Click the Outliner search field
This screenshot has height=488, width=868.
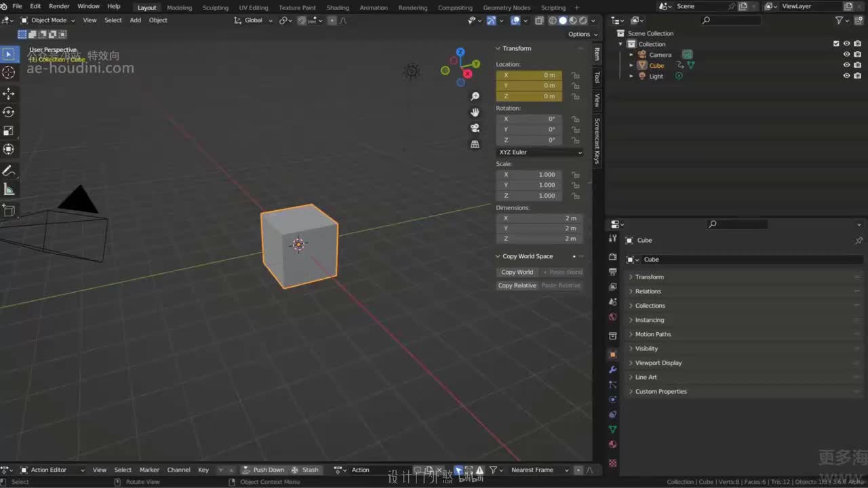pos(731,20)
